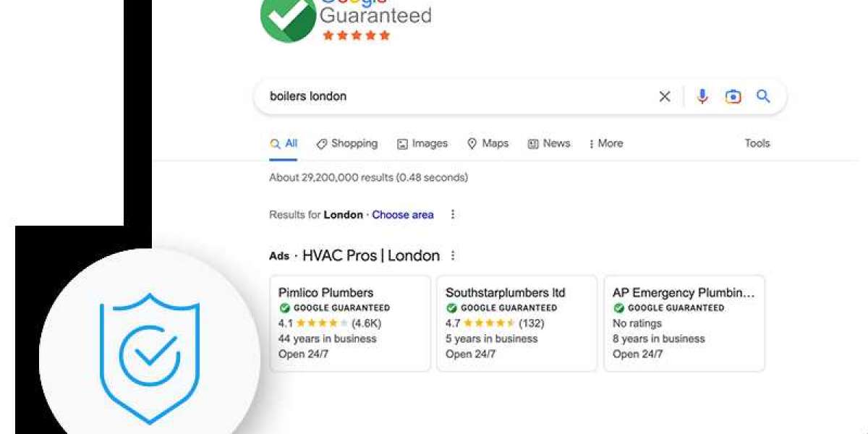Open the Tools button
This screenshot has width=868, height=434.
[757, 143]
